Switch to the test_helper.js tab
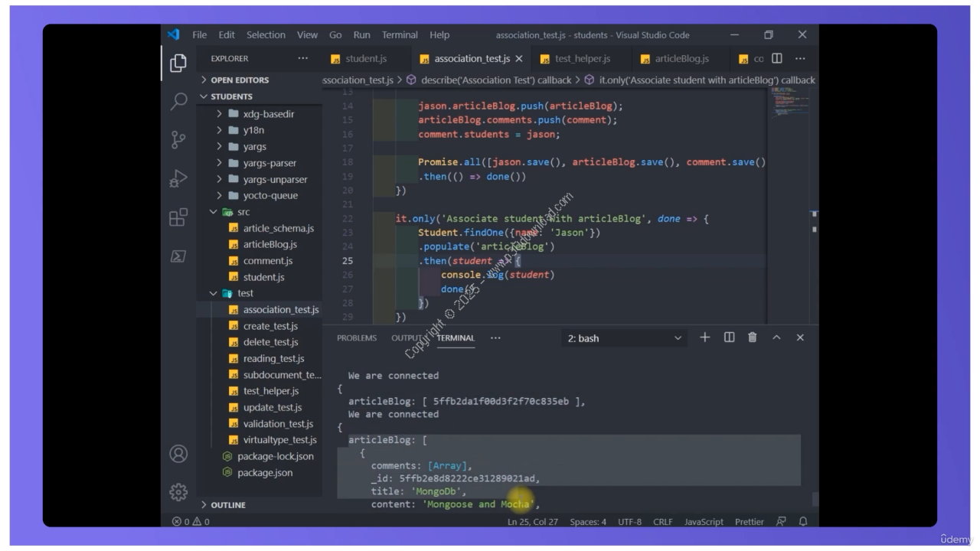980x551 pixels. point(583,58)
